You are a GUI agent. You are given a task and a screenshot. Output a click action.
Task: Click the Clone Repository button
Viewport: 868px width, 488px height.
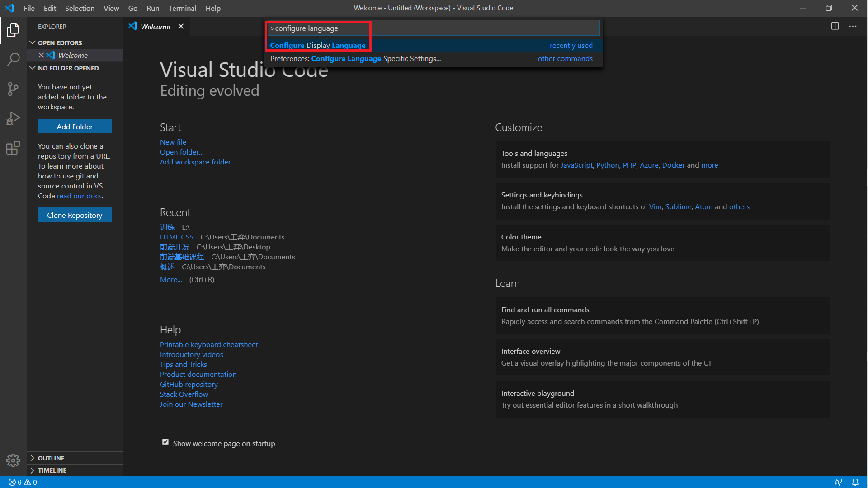pos(75,215)
